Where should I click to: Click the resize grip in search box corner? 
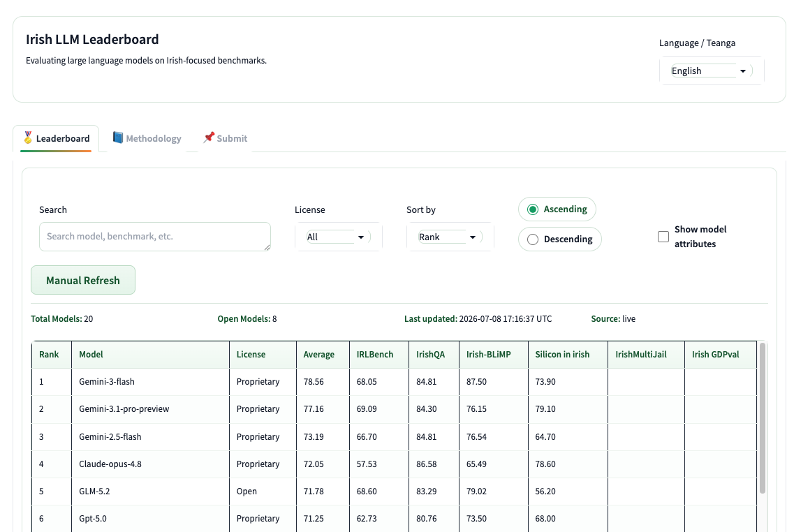click(x=267, y=247)
